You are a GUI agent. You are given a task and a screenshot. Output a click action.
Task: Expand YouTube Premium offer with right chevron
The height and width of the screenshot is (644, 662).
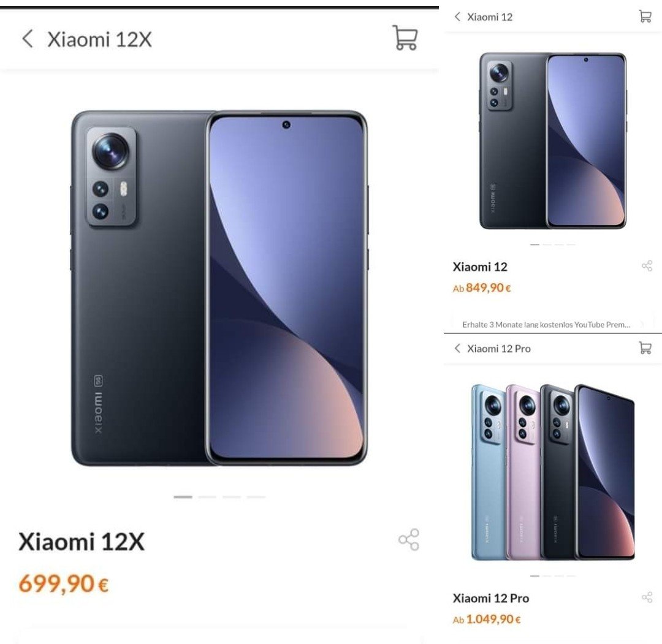[642, 324]
